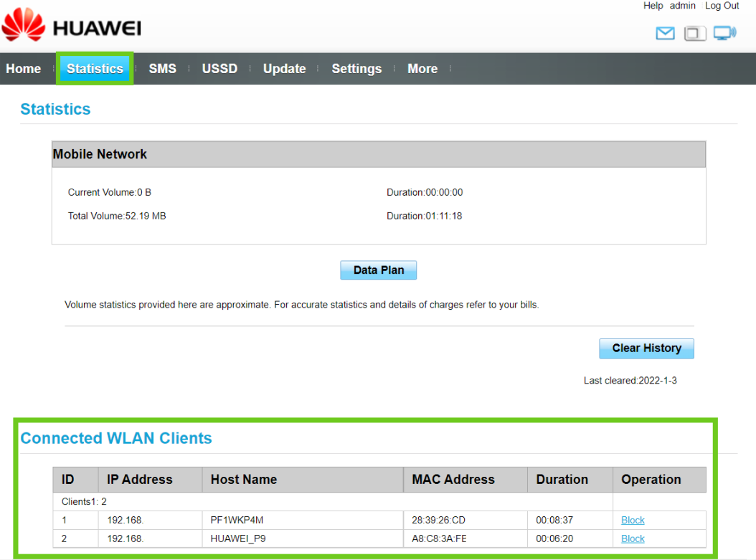Expand the More menu
This screenshot has height=560, width=756.
[422, 69]
